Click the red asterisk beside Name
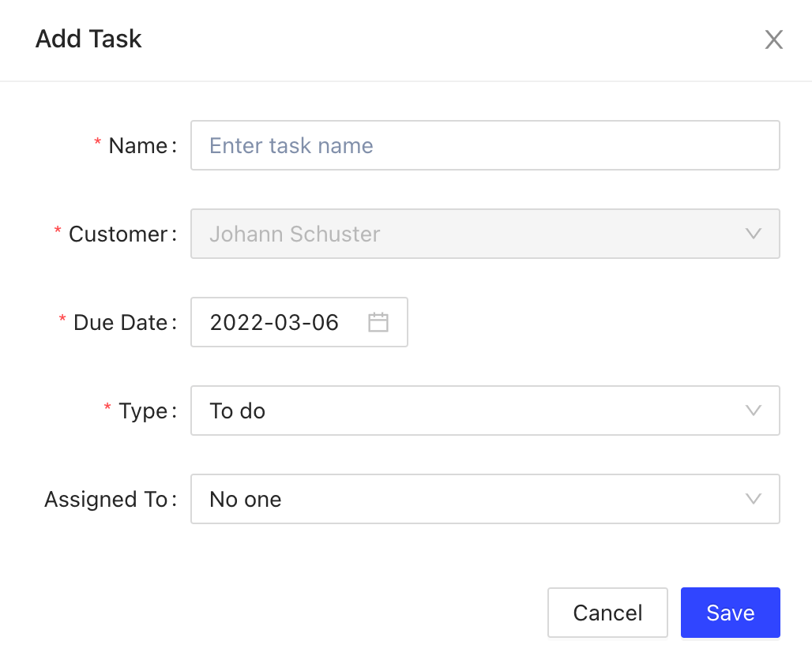The height and width of the screenshot is (671, 812). click(x=98, y=144)
